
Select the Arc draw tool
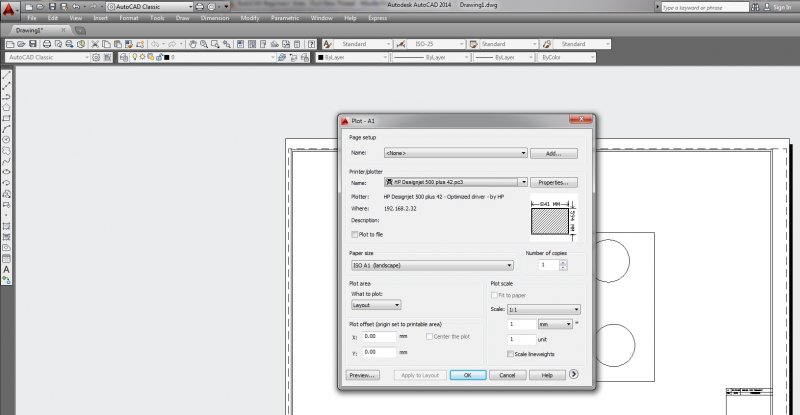point(7,129)
